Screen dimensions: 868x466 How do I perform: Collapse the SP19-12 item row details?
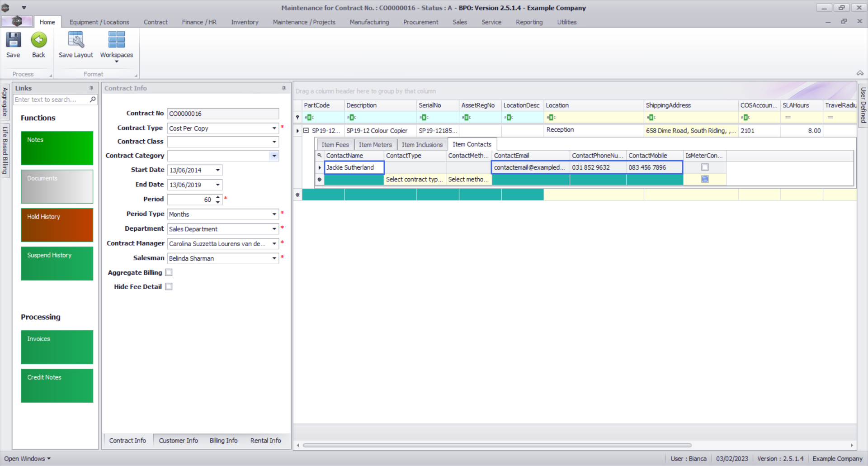point(306,131)
